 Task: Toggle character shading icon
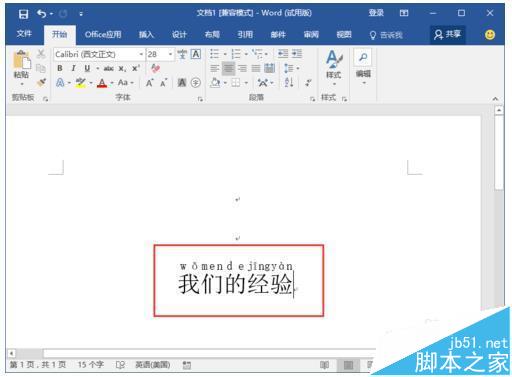coord(182,82)
